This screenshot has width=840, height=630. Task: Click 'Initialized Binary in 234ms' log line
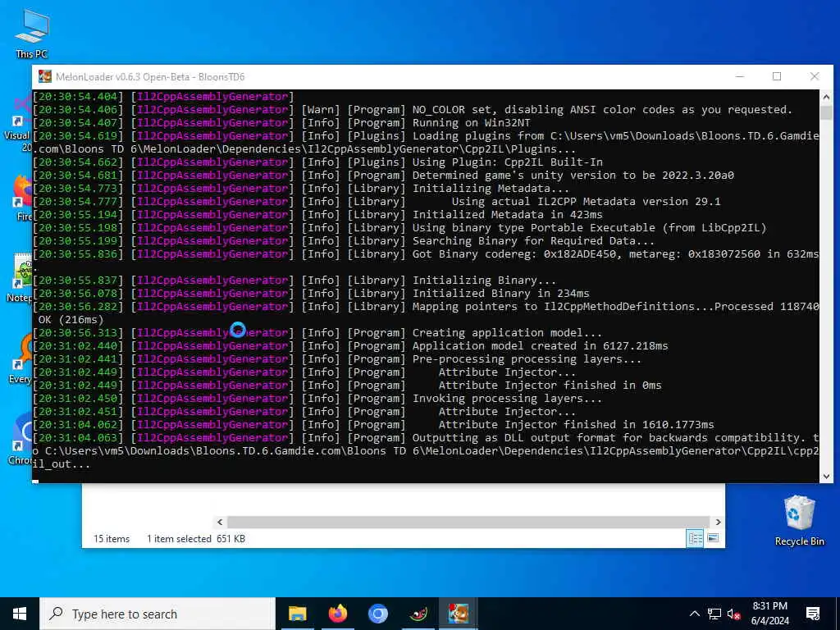tap(311, 293)
